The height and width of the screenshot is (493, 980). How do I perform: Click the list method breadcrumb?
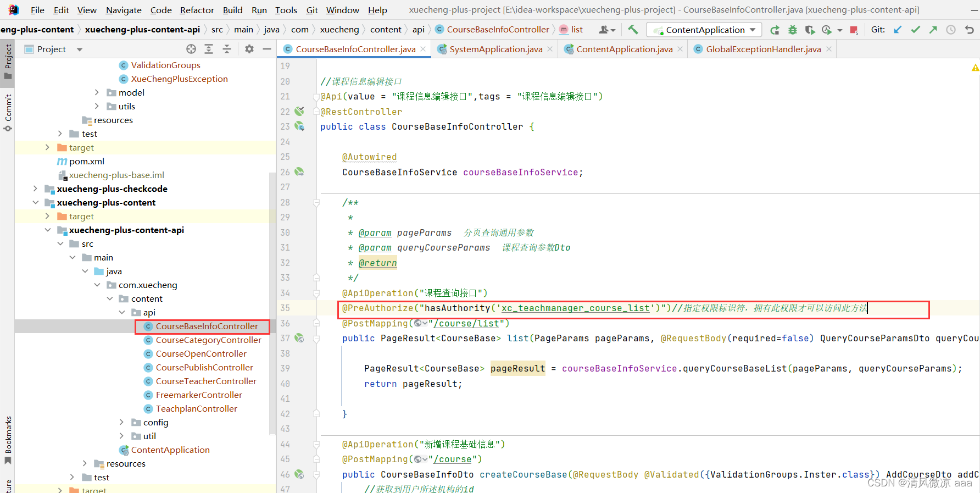[571, 29]
